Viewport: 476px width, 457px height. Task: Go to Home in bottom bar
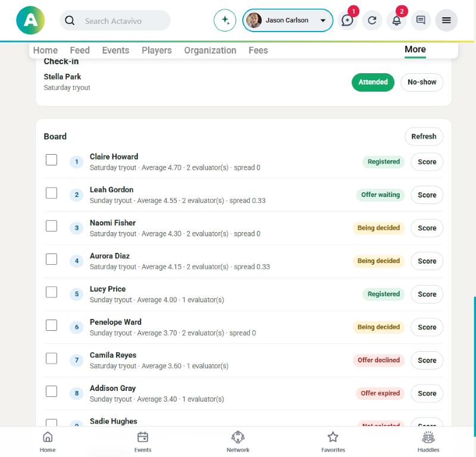[x=48, y=442]
